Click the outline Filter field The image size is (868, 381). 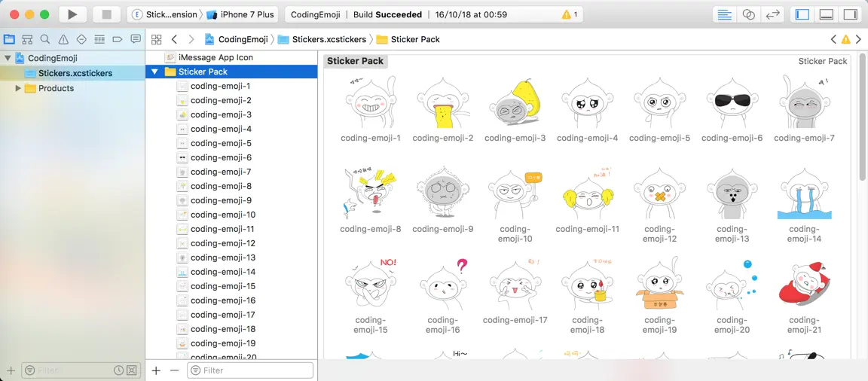[x=250, y=370]
